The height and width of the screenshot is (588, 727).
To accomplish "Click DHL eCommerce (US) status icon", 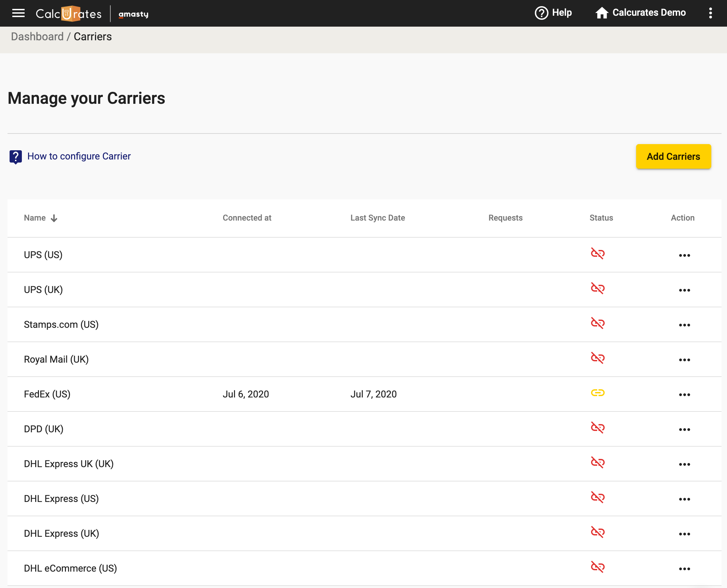I will coord(598,567).
